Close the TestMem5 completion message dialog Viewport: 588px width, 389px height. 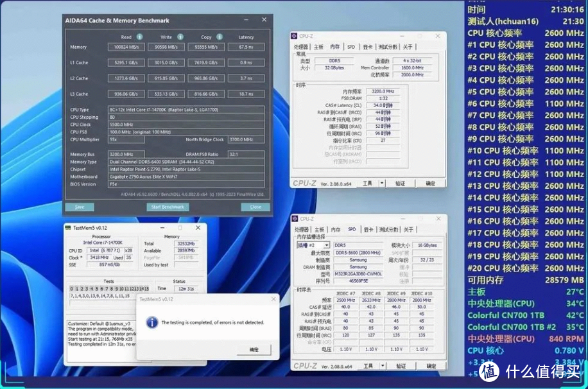pos(273,299)
